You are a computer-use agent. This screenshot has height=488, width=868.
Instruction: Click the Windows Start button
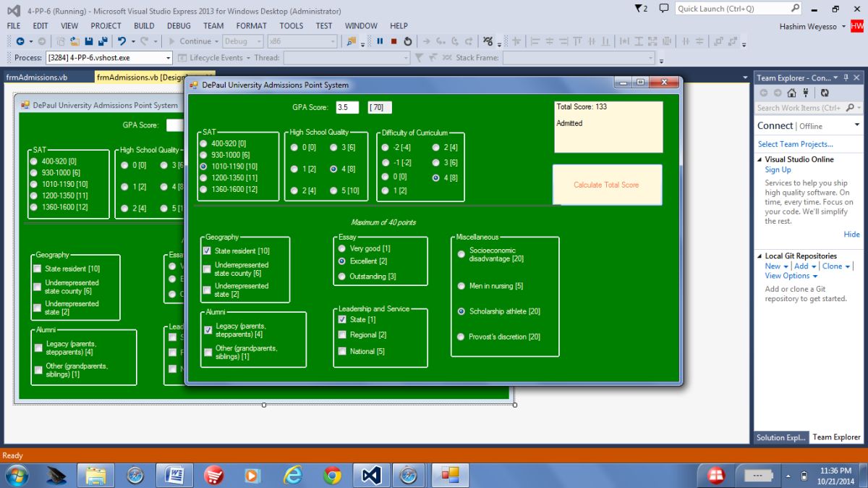coord(17,475)
